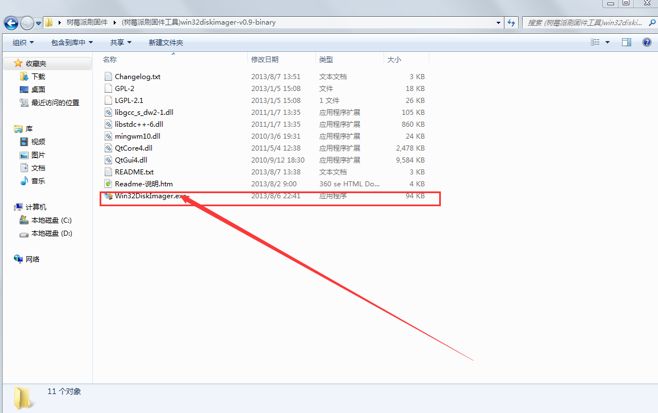
Task: Select the 树莓派刷固件 breadcrumb segment
Action: point(87,22)
